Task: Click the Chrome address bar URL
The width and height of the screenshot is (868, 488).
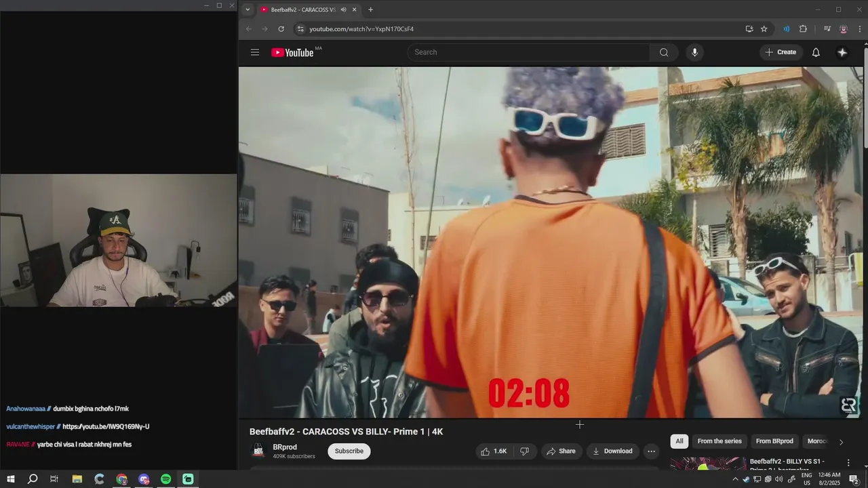Action: click(361, 29)
